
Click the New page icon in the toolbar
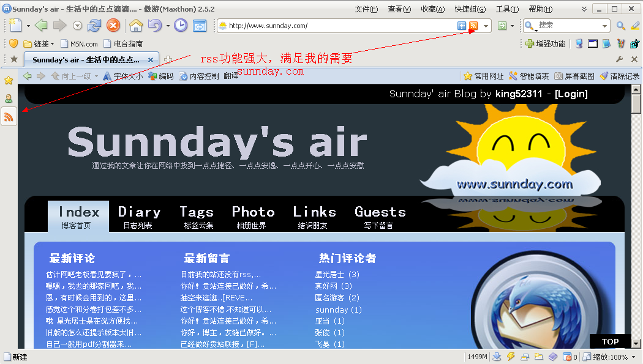click(x=15, y=25)
